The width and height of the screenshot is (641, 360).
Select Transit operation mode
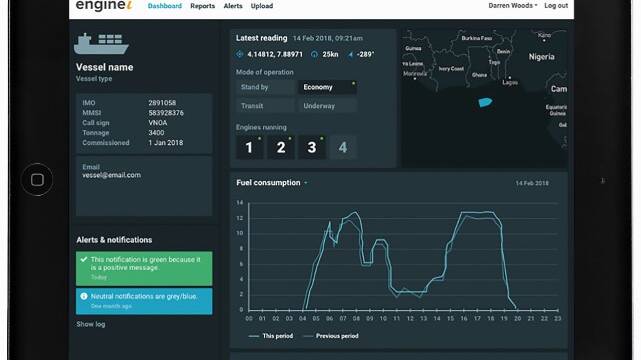coord(265,106)
